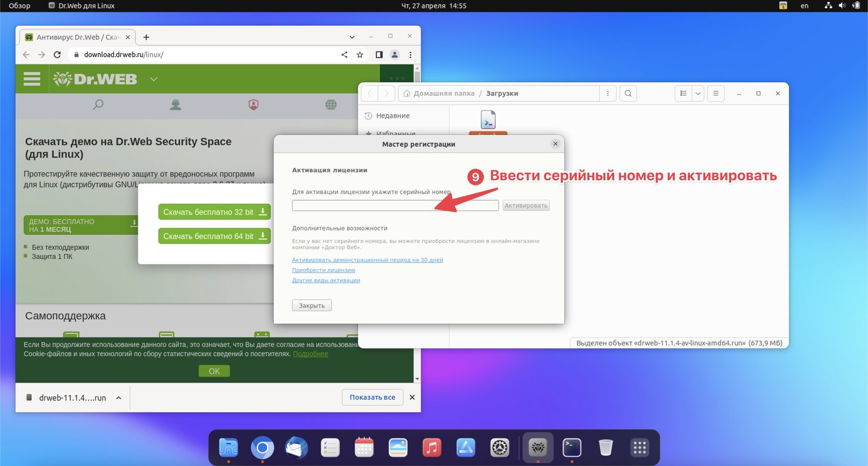This screenshot has width=868, height=466.
Task: Open the Другие виды активации link
Action: [326, 281]
